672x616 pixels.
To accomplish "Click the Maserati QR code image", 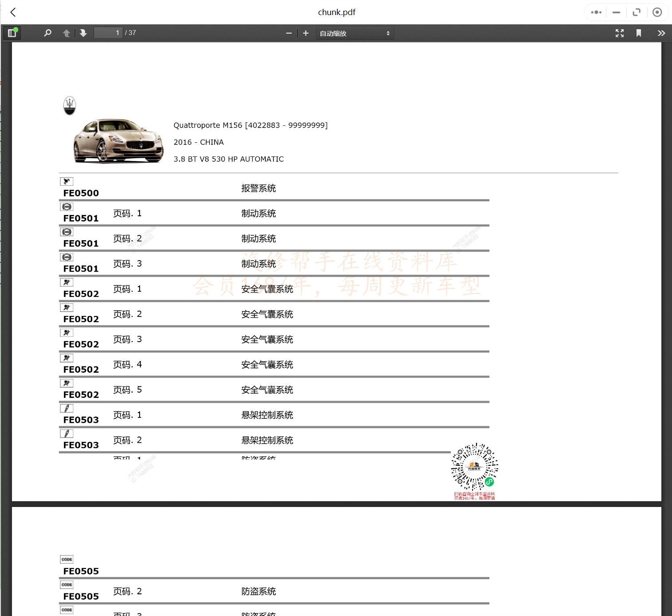I will pos(474,467).
